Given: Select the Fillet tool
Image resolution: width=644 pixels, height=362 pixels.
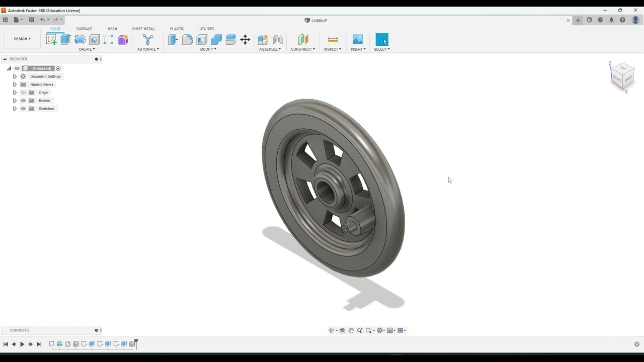Looking at the screenshot, I should point(187,40).
